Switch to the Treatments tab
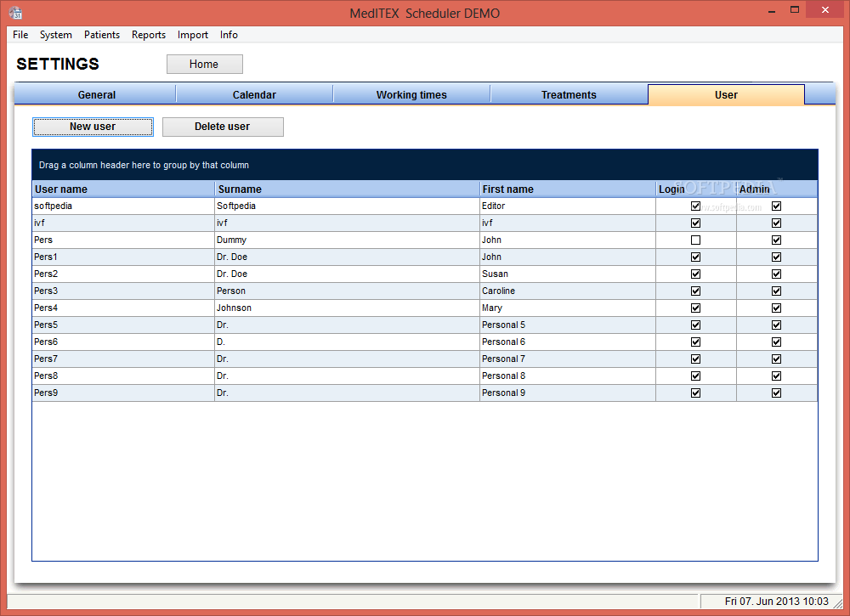Screen dimensions: 850x616 tap(569, 94)
